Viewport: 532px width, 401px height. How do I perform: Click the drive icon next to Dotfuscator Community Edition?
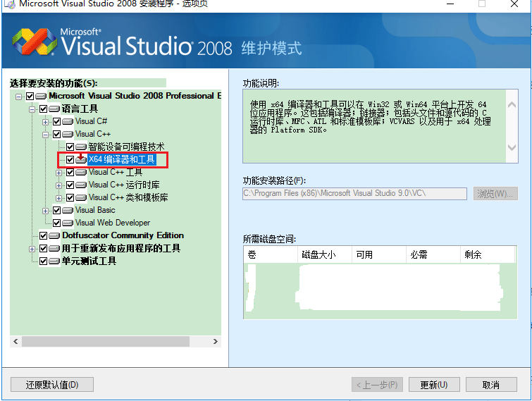tap(54, 235)
